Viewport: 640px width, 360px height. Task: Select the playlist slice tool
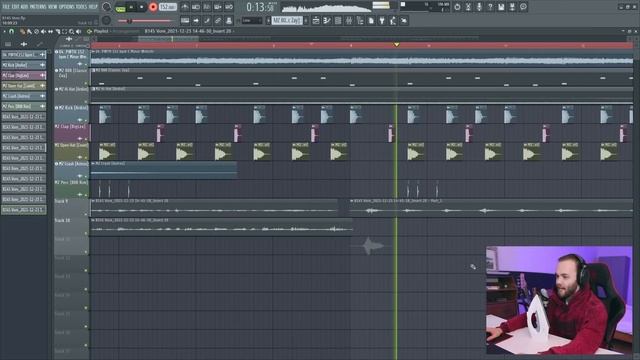point(58,31)
